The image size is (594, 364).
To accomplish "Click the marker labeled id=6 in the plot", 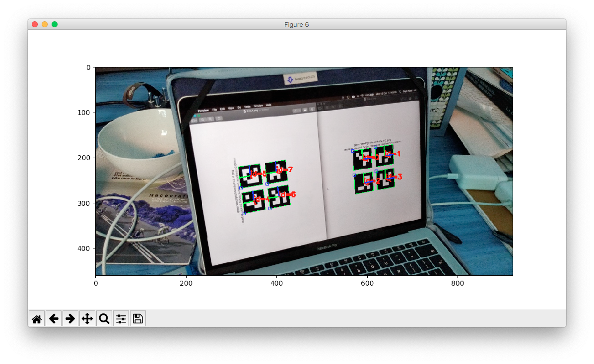I will [x=279, y=196].
